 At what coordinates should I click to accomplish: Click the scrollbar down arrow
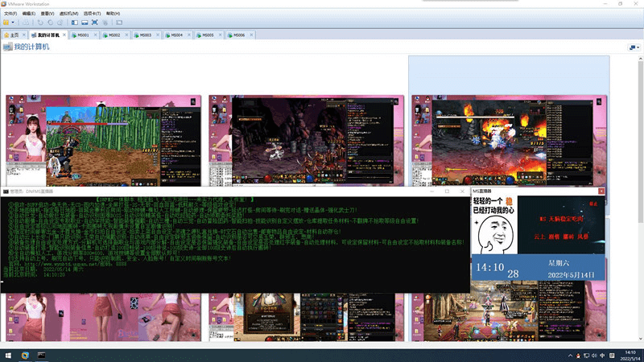point(641,339)
